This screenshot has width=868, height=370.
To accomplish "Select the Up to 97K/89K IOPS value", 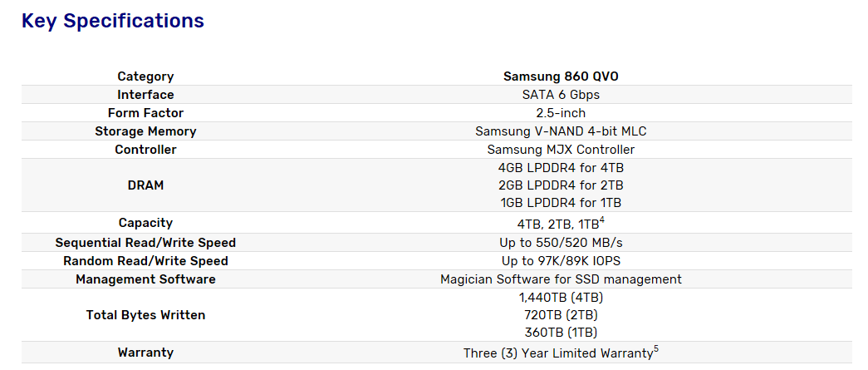I will click(561, 261).
